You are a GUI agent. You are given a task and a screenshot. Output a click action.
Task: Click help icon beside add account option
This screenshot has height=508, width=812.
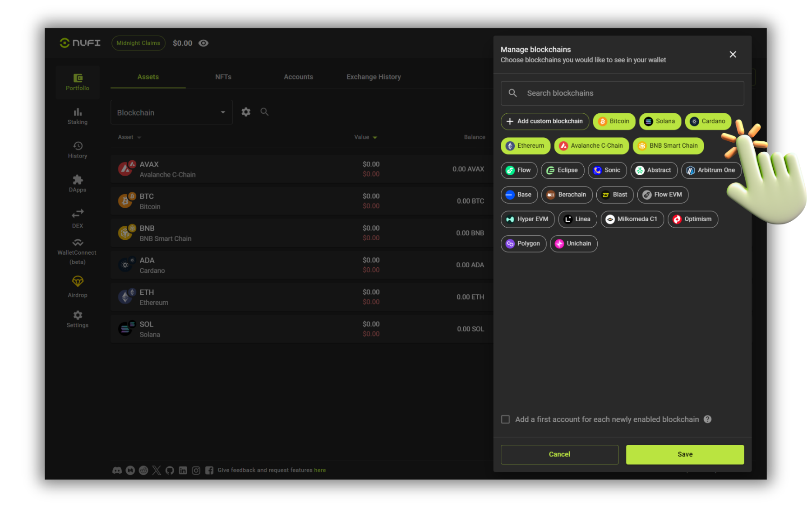coord(708,419)
